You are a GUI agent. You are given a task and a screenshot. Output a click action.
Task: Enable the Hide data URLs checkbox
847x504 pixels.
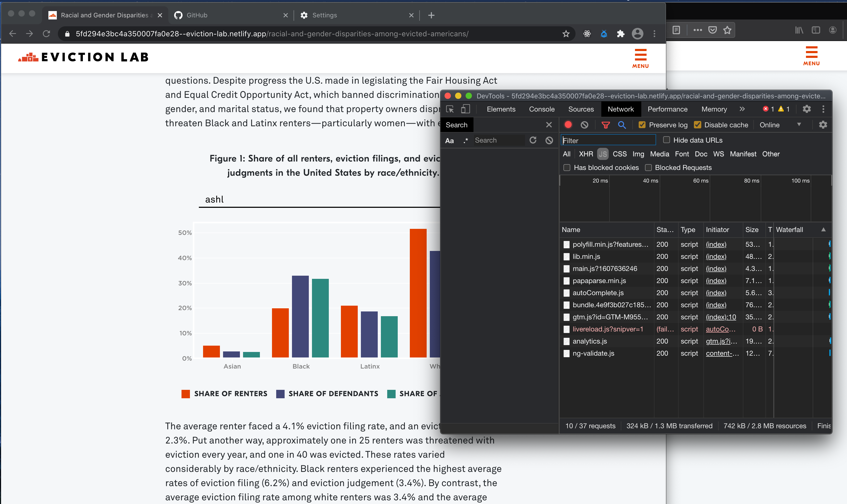tap(666, 140)
